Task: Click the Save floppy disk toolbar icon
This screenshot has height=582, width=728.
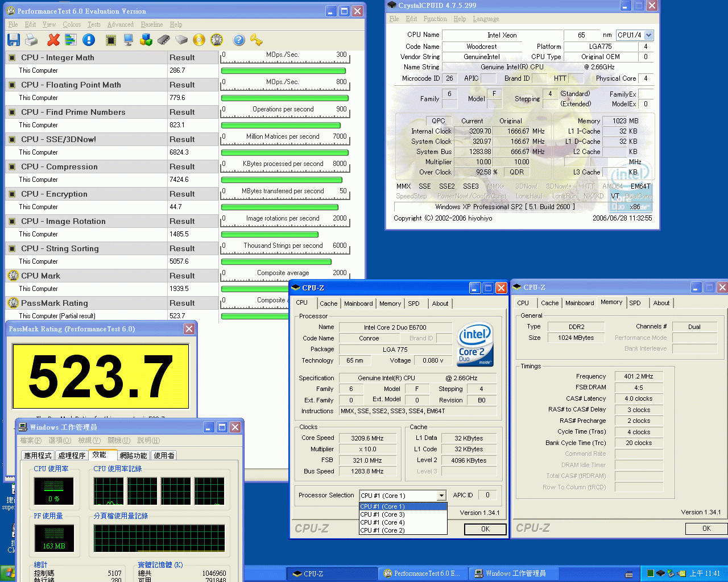Action: pyautogui.click(x=14, y=40)
